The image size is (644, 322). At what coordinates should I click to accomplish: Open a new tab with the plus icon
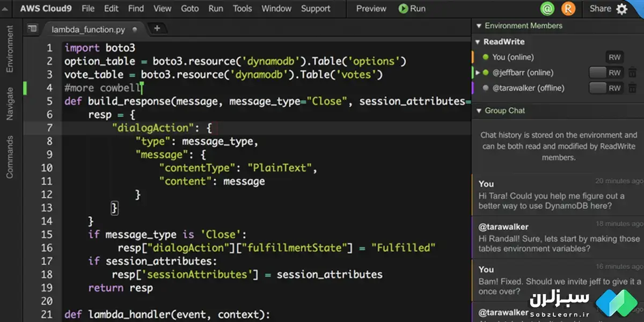(x=157, y=29)
